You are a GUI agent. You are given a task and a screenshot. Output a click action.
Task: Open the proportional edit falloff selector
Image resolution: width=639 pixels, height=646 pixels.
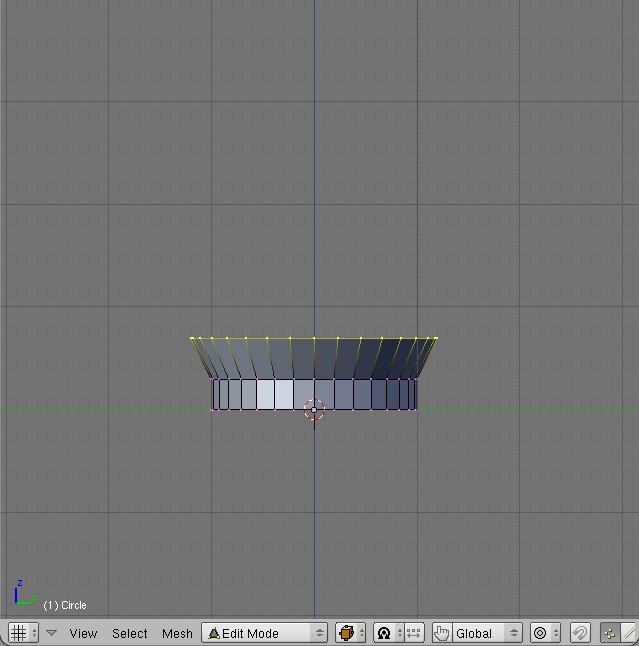[x=545, y=633]
